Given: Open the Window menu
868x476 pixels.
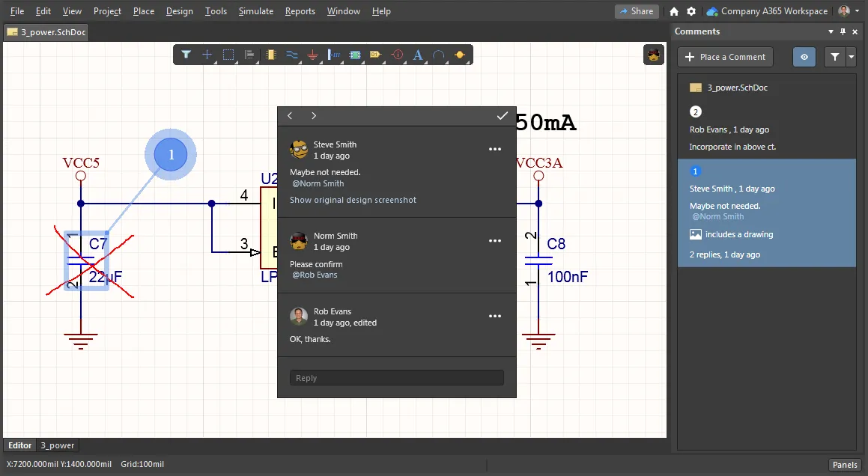Looking at the screenshot, I should (343, 11).
